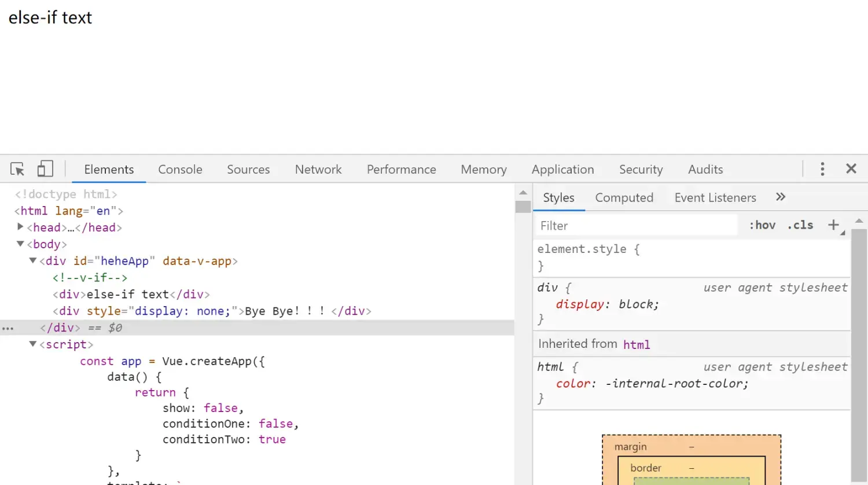Toggle the :hov element state panel

tap(762, 225)
